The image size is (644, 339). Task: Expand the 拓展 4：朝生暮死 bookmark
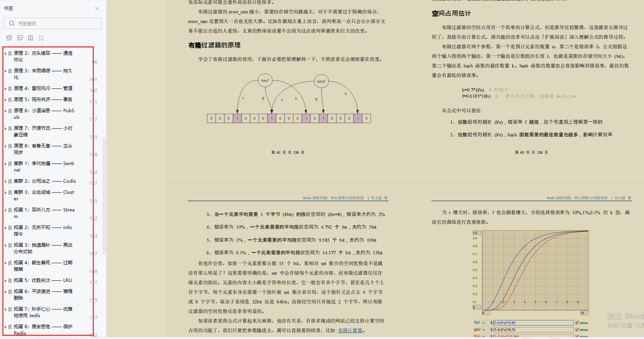(5, 263)
